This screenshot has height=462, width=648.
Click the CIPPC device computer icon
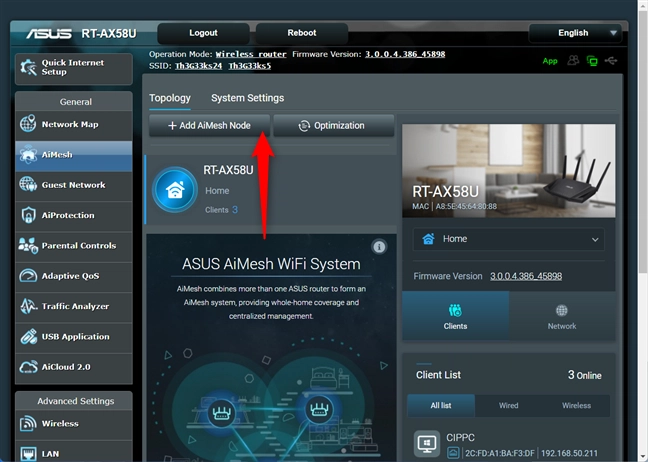click(x=426, y=443)
